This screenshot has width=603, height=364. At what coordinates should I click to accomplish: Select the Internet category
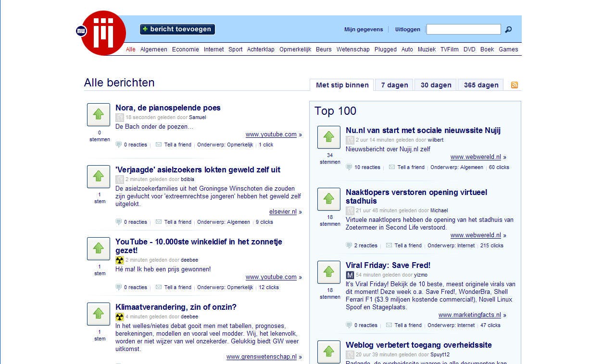[x=214, y=49]
